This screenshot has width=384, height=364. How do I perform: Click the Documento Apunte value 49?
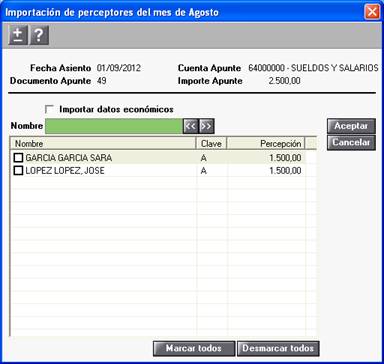pos(102,81)
